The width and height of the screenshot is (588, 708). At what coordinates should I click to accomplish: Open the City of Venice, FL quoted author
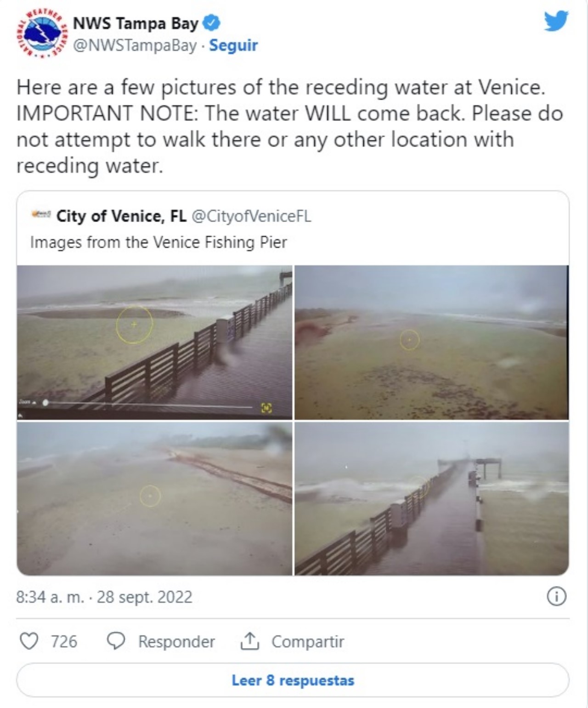pyautogui.click(x=121, y=216)
